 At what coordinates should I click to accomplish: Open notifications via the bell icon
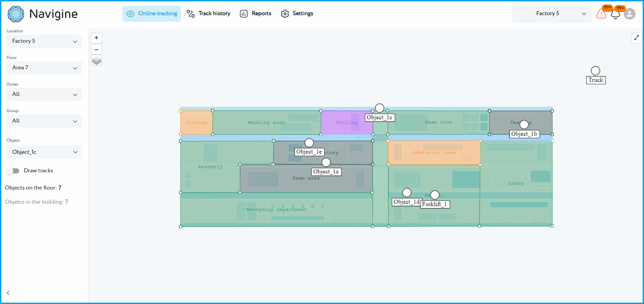coord(615,14)
